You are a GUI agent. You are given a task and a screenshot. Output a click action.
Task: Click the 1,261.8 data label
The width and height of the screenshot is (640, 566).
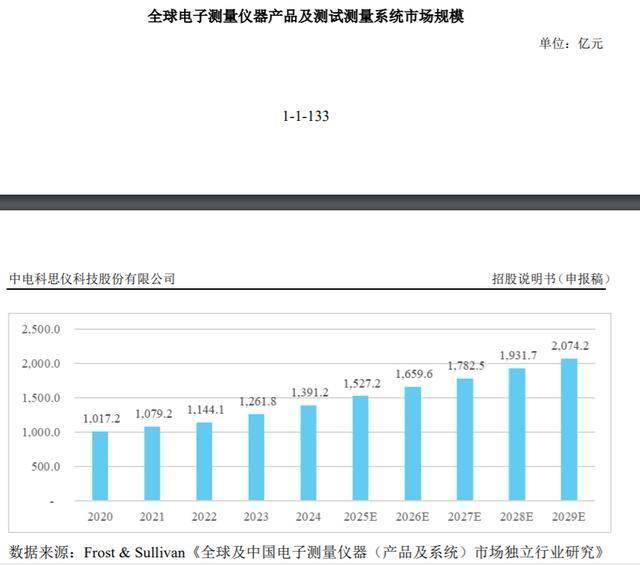(257, 402)
